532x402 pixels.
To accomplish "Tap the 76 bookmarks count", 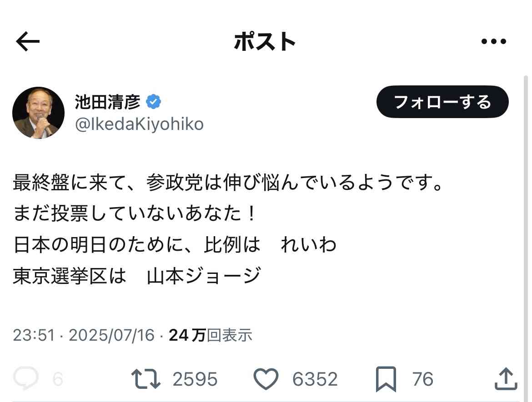I will click(423, 379).
